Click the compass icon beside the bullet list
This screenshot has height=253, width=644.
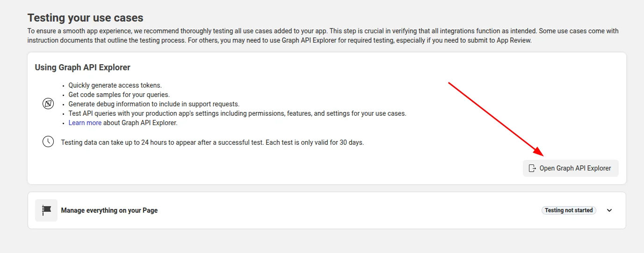[x=48, y=104]
